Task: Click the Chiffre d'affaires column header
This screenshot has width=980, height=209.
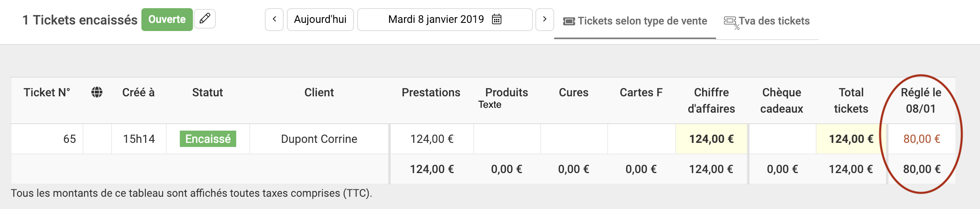Action: [712, 100]
